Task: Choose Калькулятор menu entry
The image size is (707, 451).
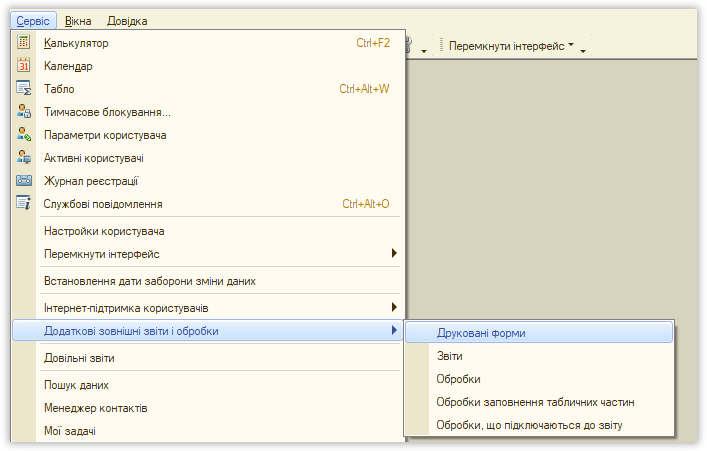Action: (x=207, y=43)
